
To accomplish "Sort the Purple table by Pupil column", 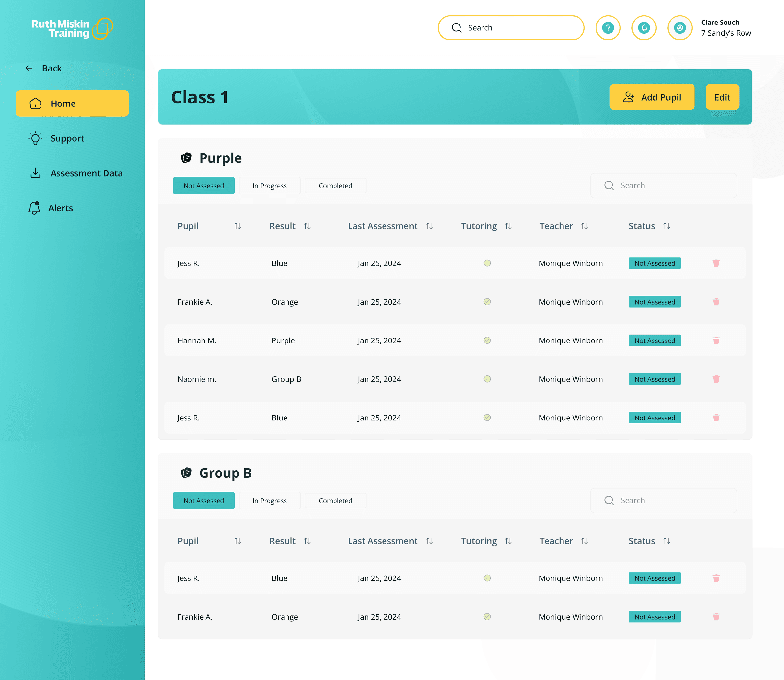I will (238, 226).
